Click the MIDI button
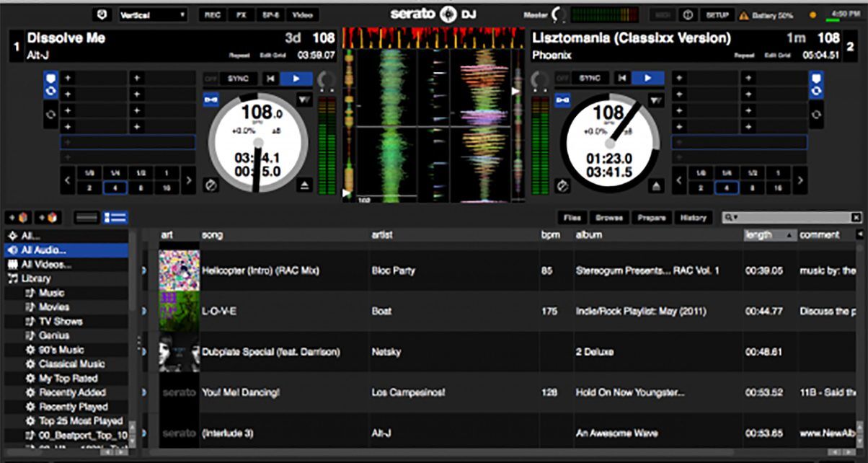Viewport: 868px width, 463px height. pyautogui.click(x=663, y=14)
